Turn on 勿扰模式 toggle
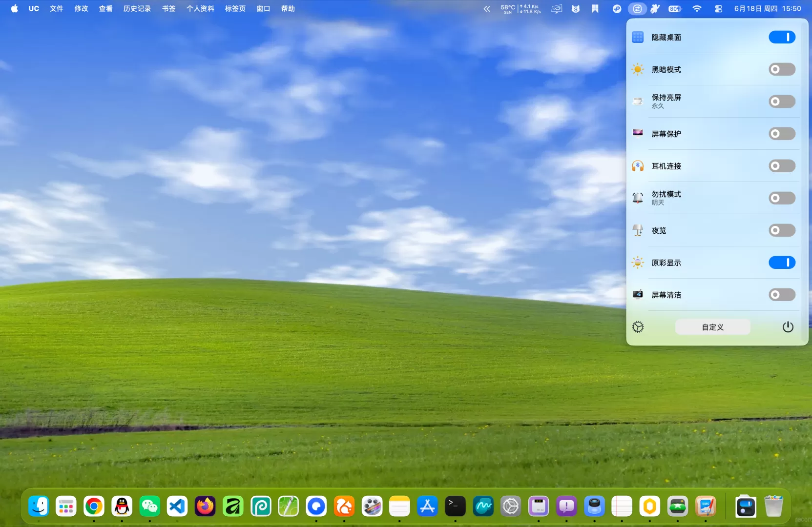Viewport: 812px width, 527px height. (x=782, y=198)
